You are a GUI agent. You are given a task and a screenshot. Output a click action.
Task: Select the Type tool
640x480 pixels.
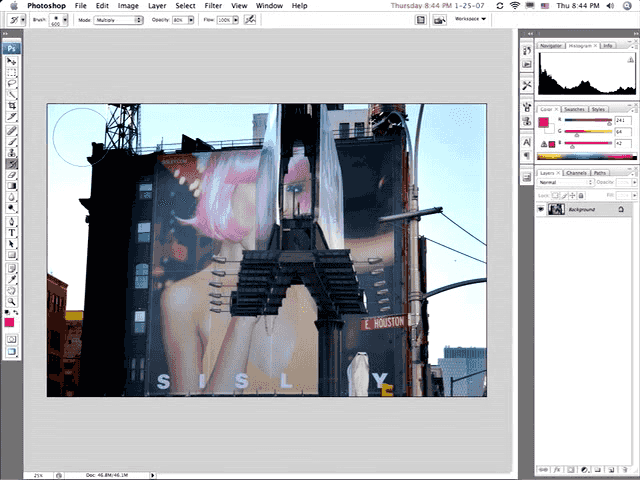point(11,232)
